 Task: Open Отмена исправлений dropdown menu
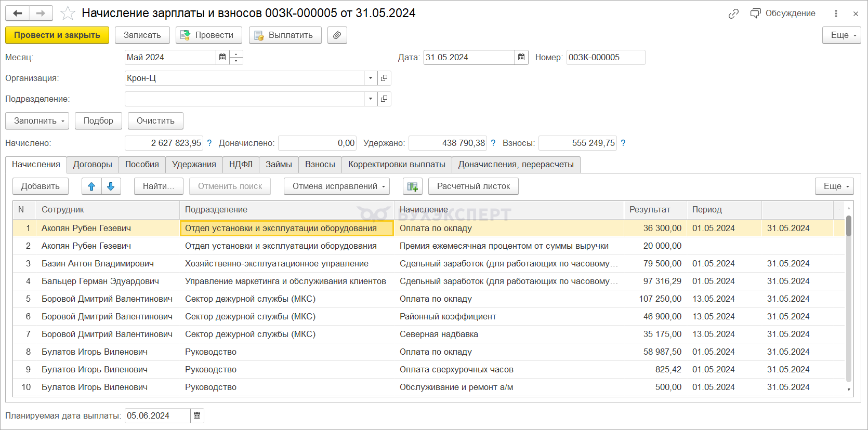336,186
